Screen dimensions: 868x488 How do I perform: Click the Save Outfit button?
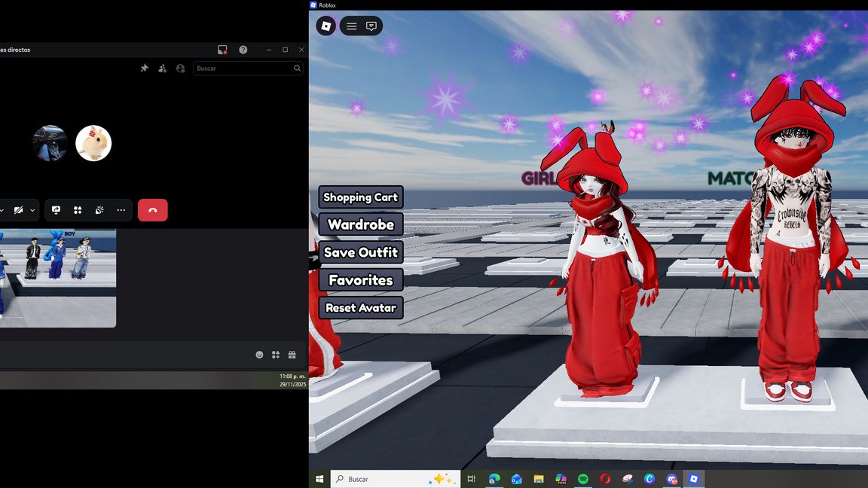pyautogui.click(x=361, y=252)
